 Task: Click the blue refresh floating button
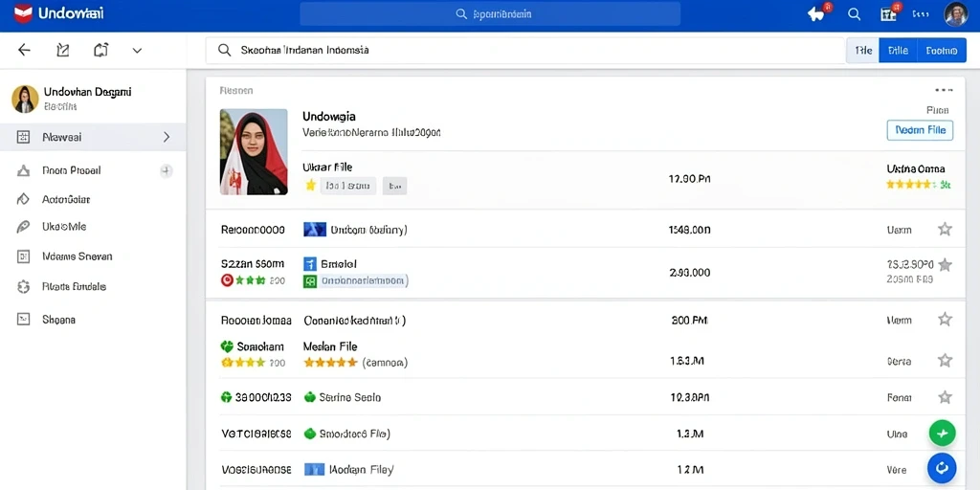click(942, 467)
